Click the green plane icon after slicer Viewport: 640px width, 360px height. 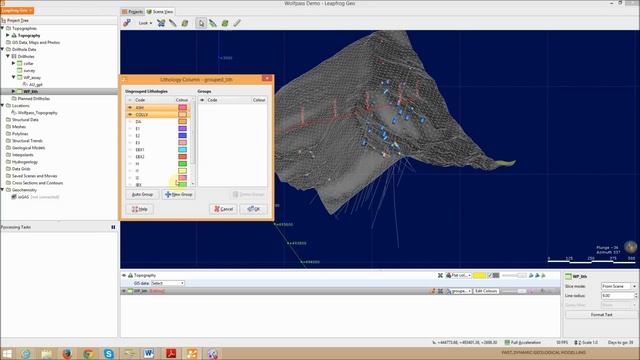[185, 23]
